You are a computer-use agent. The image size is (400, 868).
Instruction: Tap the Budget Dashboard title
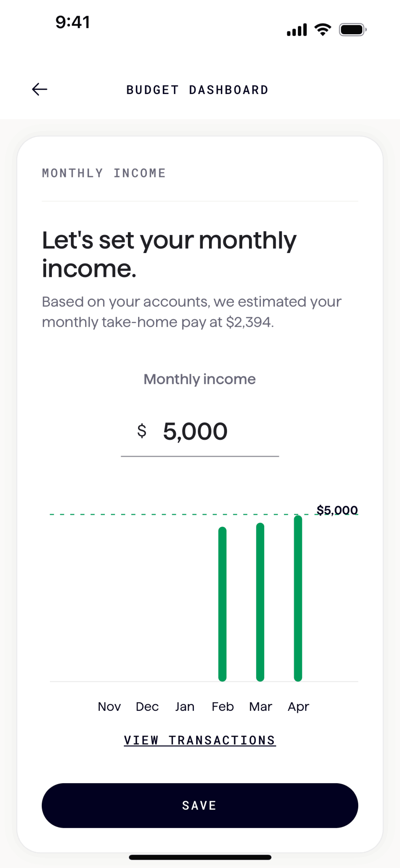point(197,90)
